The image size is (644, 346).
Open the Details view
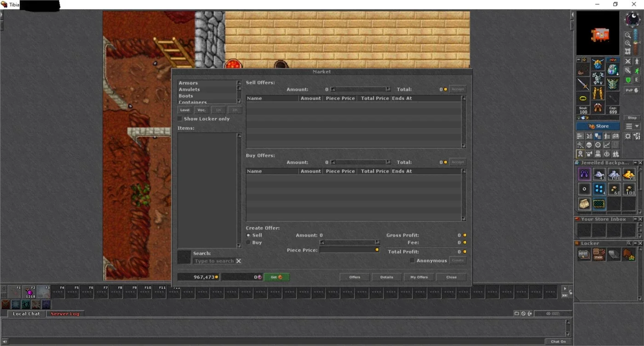[x=387, y=277]
